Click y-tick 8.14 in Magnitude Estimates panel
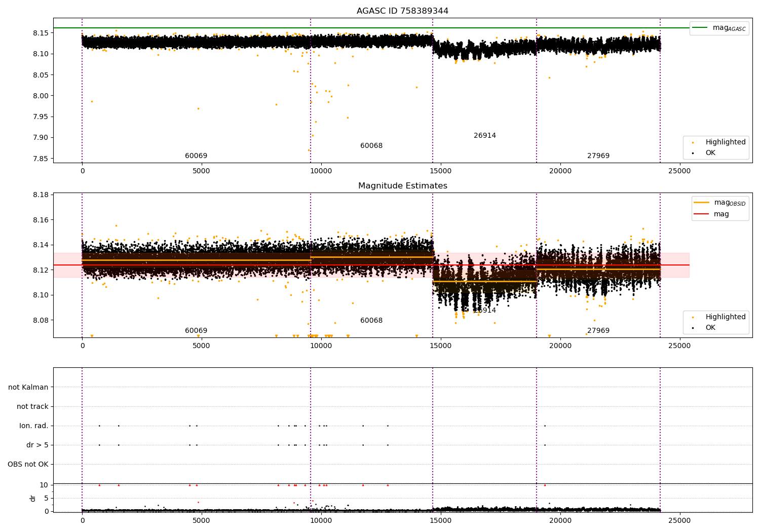 point(41,245)
